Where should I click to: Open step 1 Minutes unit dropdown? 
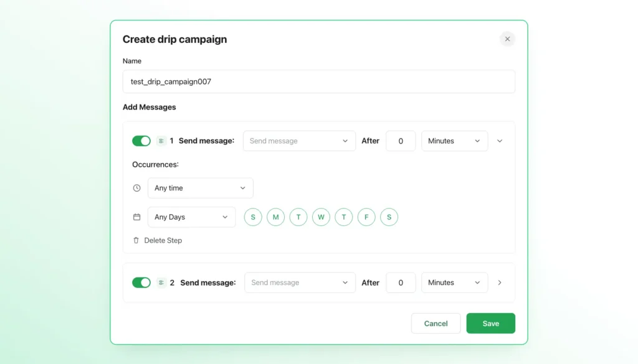(x=454, y=141)
